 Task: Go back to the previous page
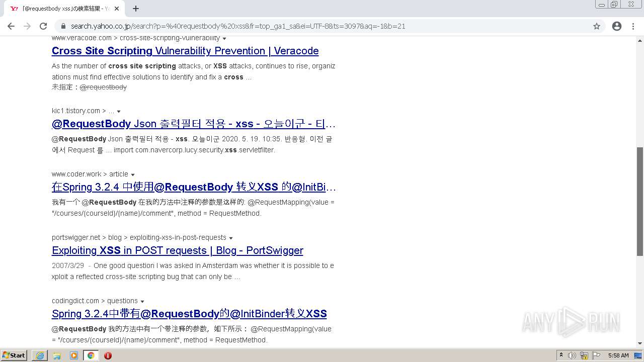(x=11, y=26)
